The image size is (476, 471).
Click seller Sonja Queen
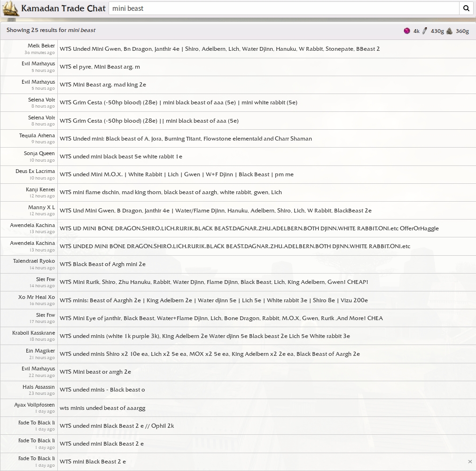coord(39,153)
